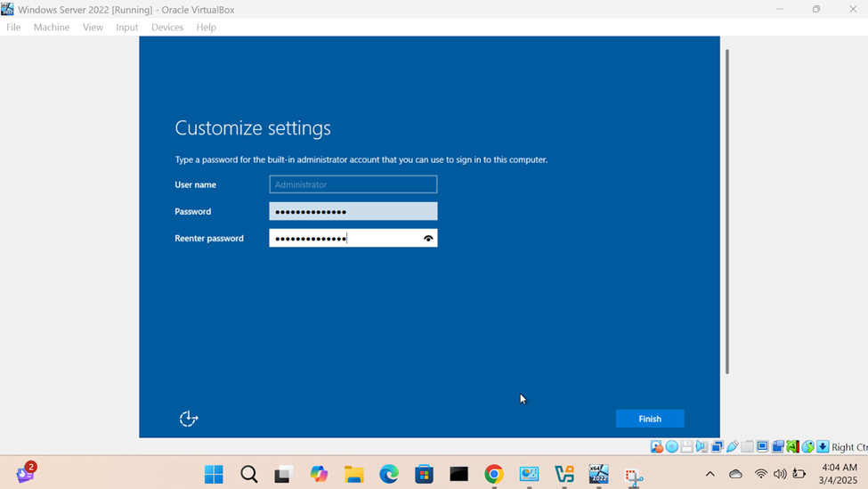Click the audio speaker status icon in VirtualBox
The width and height of the screenshot is (868, 489).
[702, 446]
